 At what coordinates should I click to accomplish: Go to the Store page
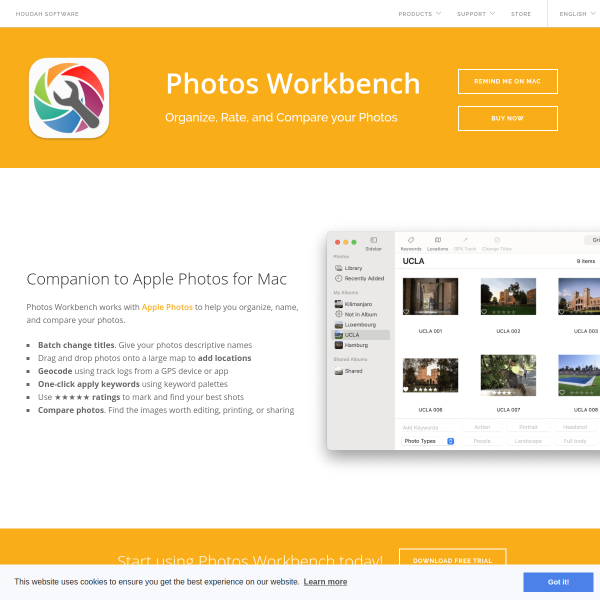pos(521,14)
